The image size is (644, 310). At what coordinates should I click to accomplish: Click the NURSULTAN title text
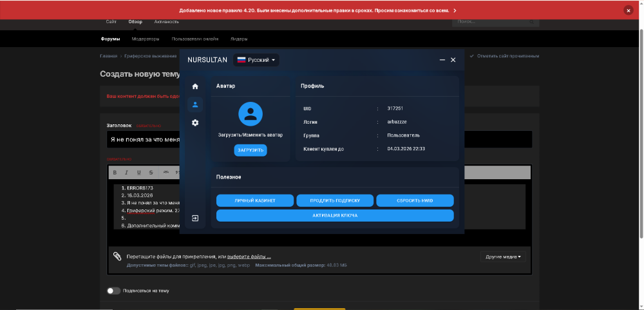(x=207, y=60)
